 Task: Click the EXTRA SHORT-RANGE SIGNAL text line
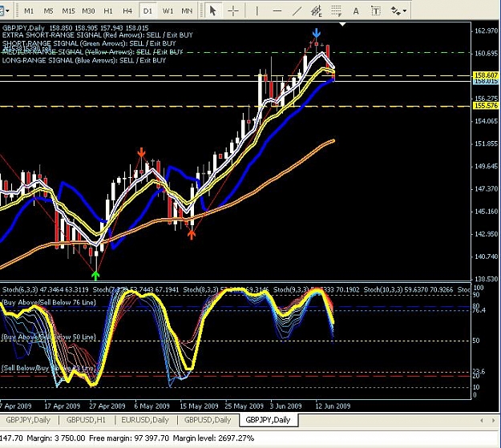tap(98, 34)
